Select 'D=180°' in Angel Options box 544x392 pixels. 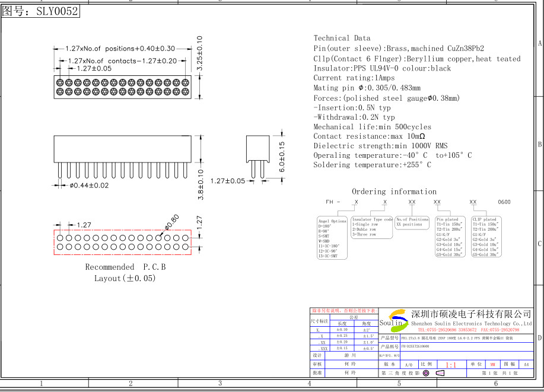click(x=325, y=226)
